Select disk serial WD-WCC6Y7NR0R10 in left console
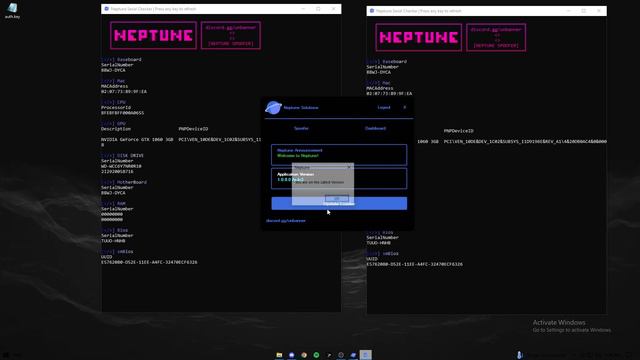 (121, 166)
